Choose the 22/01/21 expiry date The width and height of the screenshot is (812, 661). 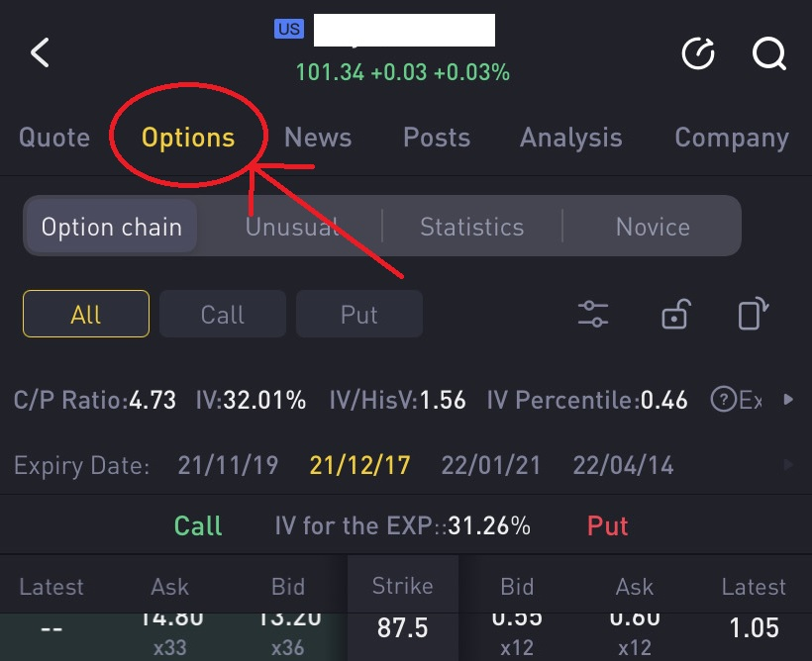tap(491, 465)
